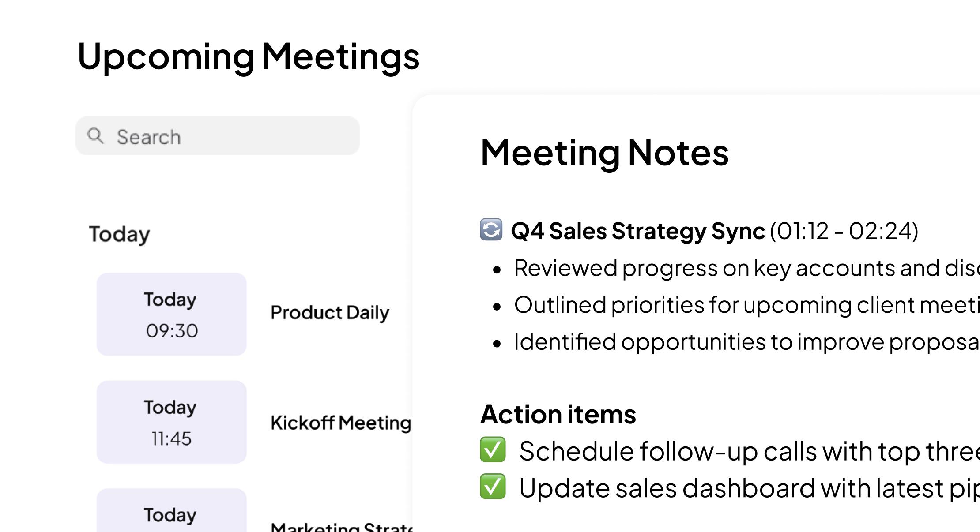Select the Today 11:45 time card

point(172,422)
